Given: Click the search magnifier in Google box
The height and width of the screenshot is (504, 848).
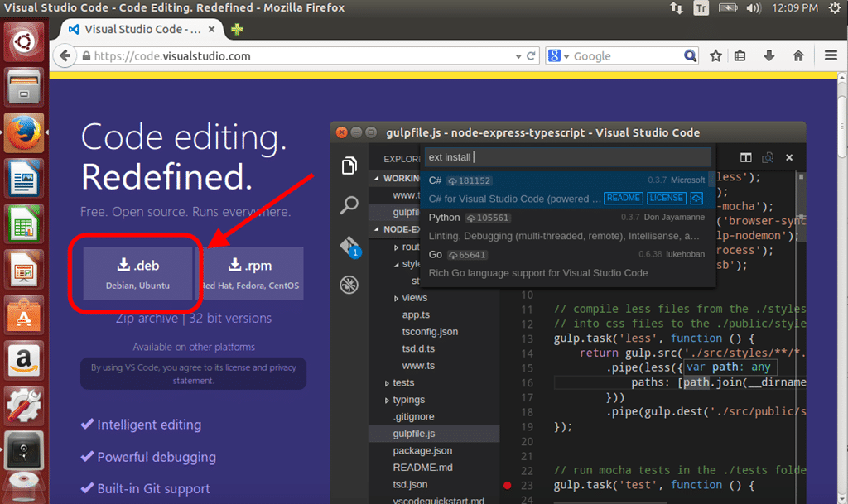Looking at the screenshot, I should [x=690, y=55].
